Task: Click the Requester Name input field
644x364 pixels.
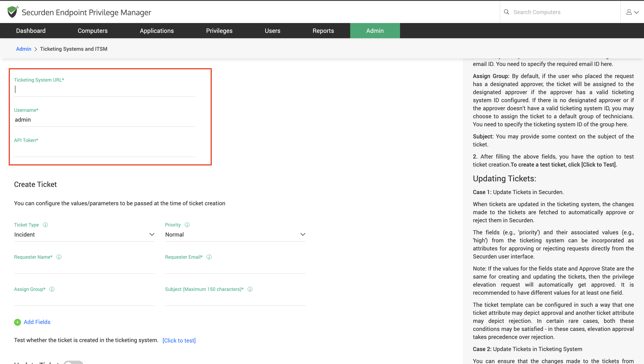Action: pyautogui.click(x=85, y=267)
